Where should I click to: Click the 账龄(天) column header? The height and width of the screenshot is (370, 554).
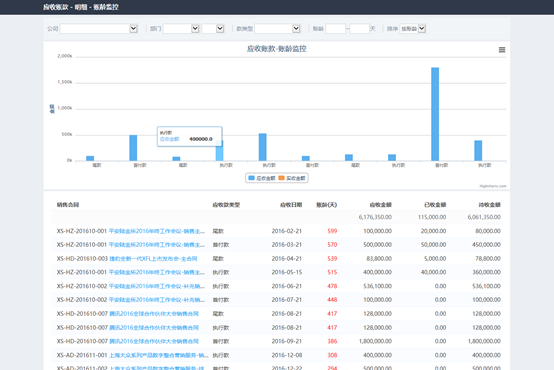[326, 205]
